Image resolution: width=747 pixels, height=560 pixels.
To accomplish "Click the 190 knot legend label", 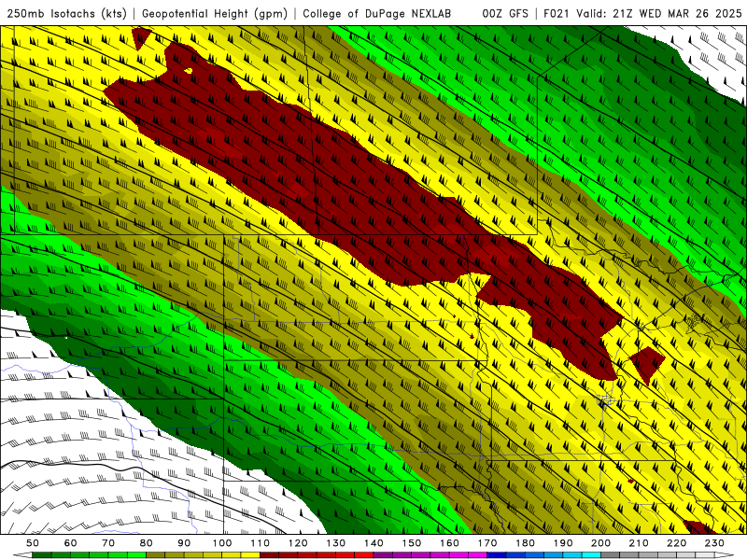I will [563, 543].
